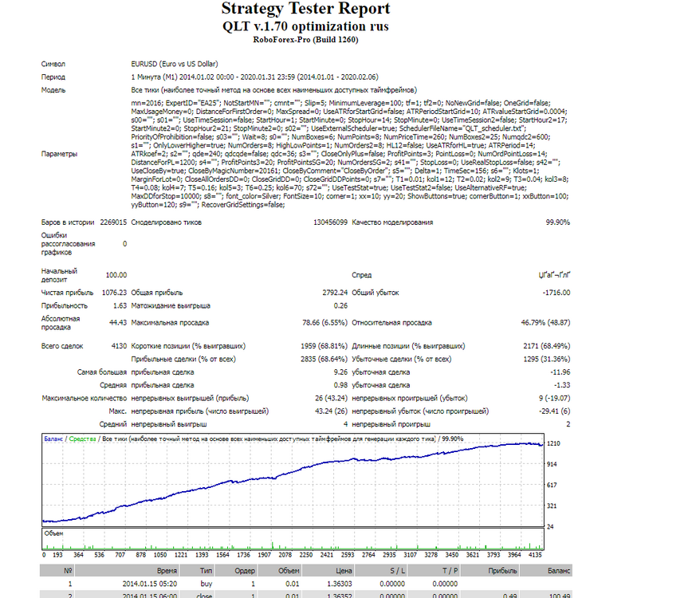Image resolution: width=700 pixels, height=598 pixels.
Task: Click the "Матожидание выигрыша" label
Action: (x=171, y=306)
